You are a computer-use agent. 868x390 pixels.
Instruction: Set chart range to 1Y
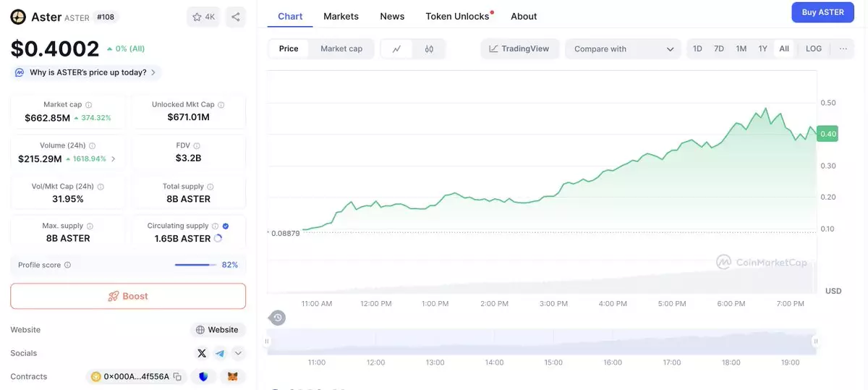coord(762,48)
